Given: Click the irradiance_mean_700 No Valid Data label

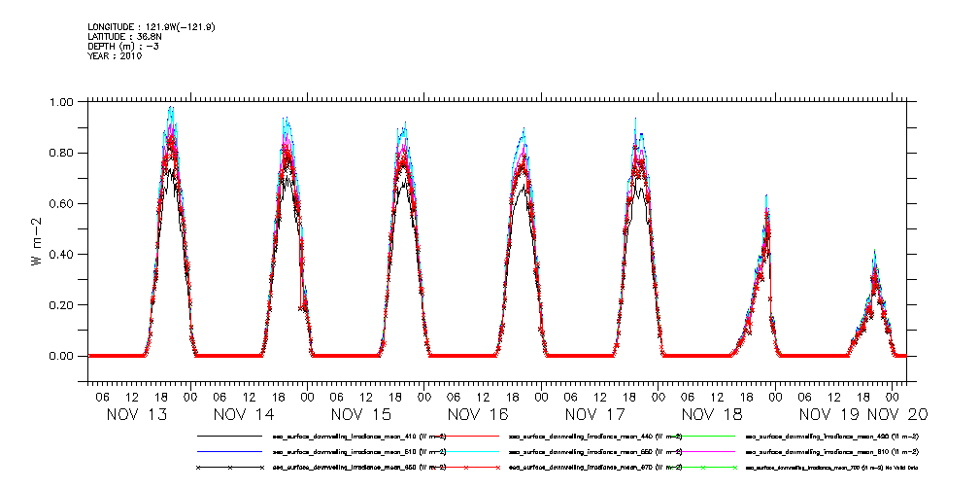Looking at the screenshot, I should pos(832,468).
